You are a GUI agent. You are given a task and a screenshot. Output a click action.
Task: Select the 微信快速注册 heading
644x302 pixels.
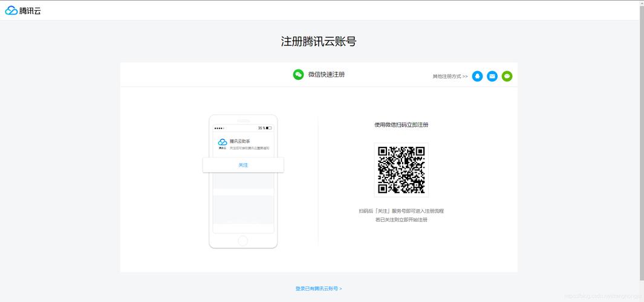click(327, 75)
